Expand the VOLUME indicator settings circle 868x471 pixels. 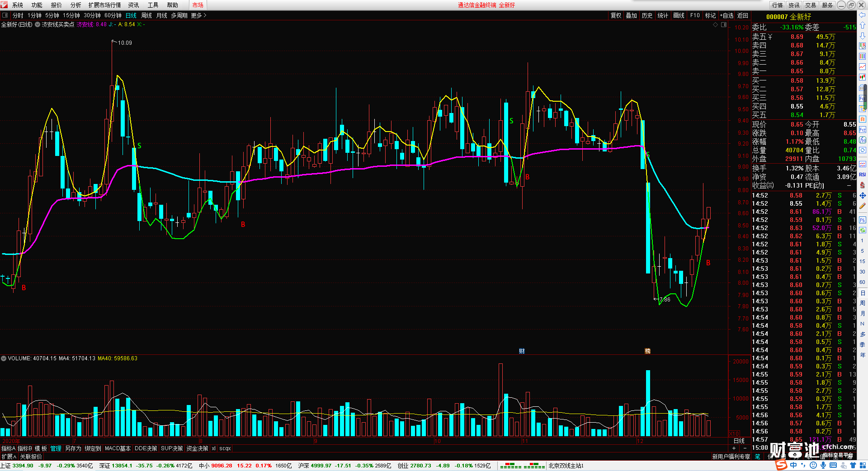click(x=4, y=358)
